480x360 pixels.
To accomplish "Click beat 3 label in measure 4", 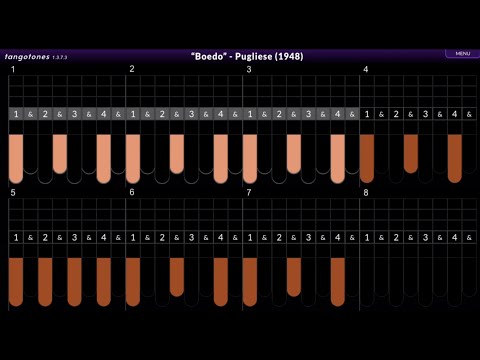I will (425, 114).
